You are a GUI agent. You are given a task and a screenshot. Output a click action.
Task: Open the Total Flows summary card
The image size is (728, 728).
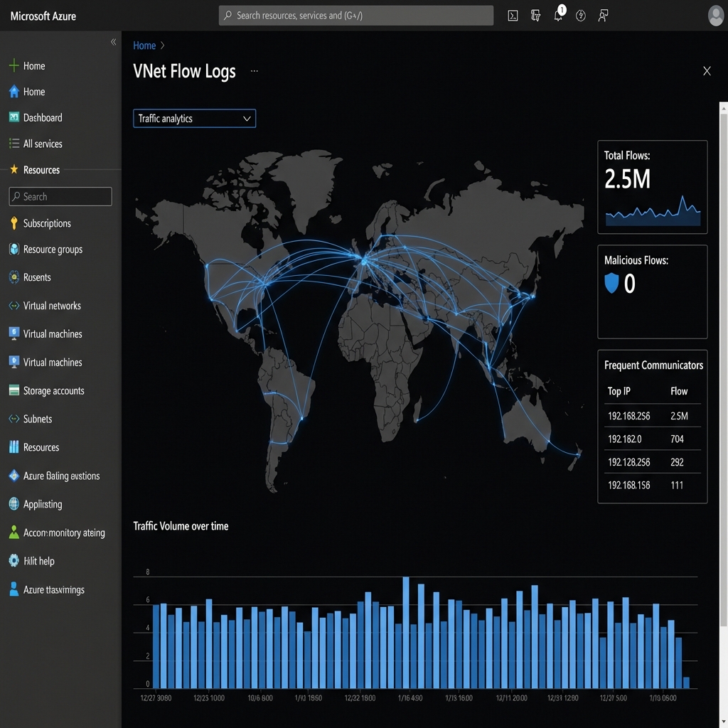coord(652,186)
